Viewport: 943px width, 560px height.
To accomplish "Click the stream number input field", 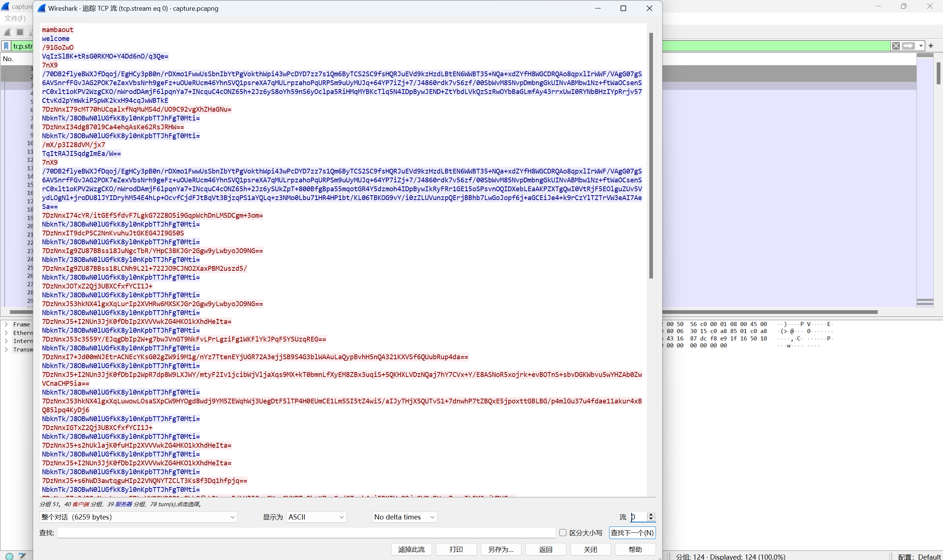I will (639, 517).
